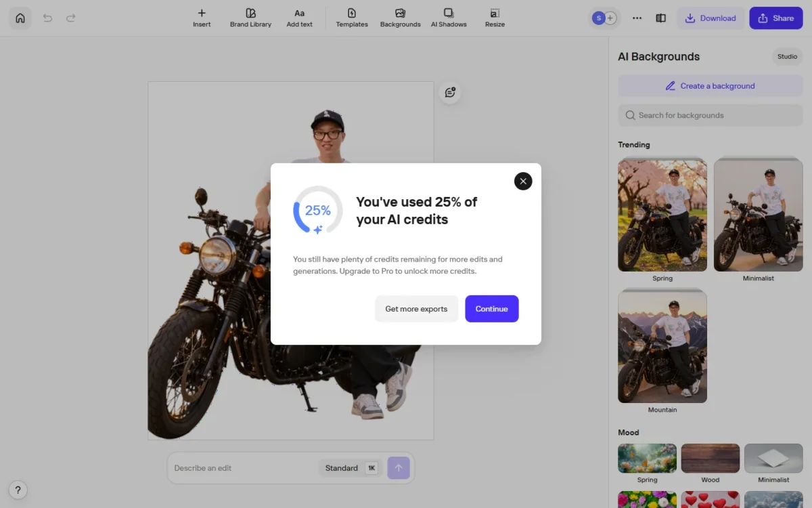This screenshot has height=508, width=812.
Task: Open comments icon beside the canvas
Action: coord(450,93)
